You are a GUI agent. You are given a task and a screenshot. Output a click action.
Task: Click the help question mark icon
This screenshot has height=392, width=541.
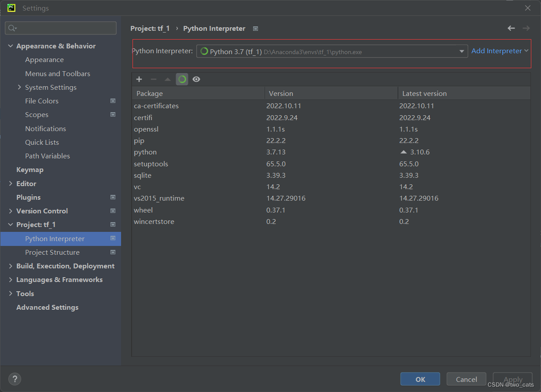tap(15, 379)
